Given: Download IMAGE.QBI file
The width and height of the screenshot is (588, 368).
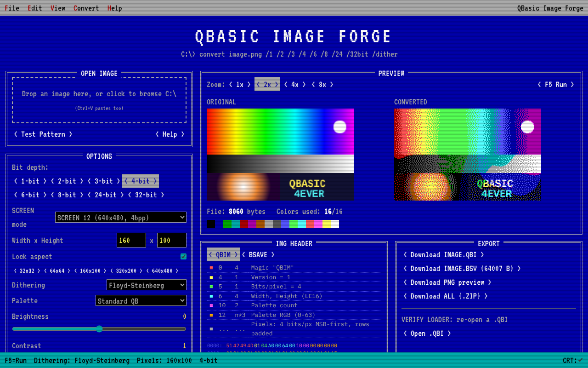Looking at the screenshot, I should coord(444,254).
